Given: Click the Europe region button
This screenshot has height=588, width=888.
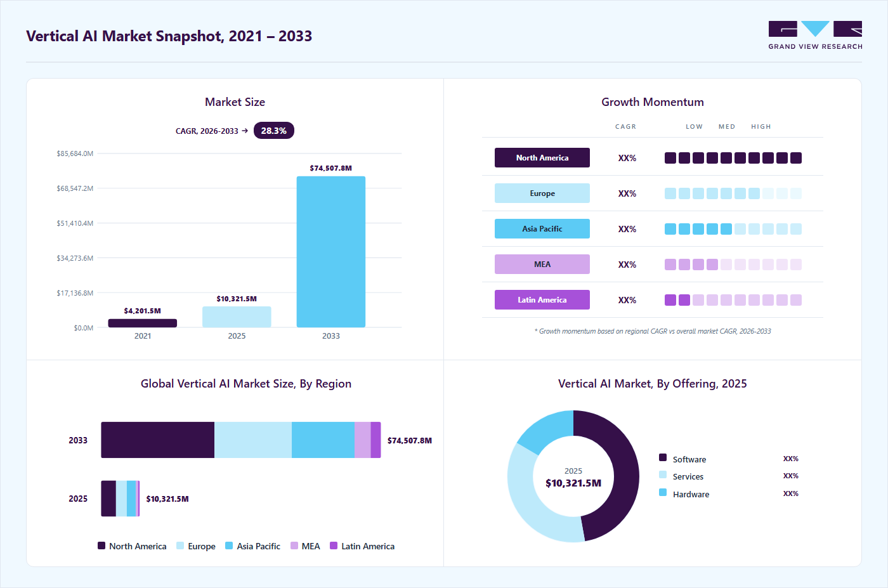Looking at the screenshot, I should point(542,193).
